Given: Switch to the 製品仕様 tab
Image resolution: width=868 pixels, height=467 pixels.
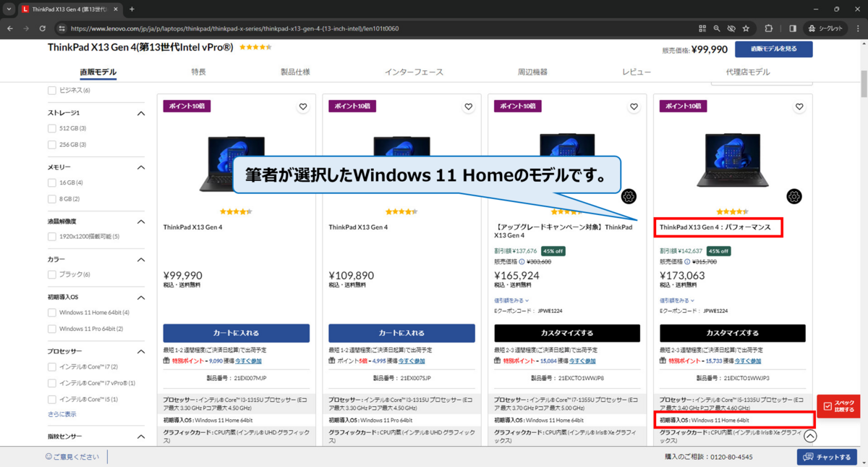Looking at the screenshot, I should pos(295,72).
